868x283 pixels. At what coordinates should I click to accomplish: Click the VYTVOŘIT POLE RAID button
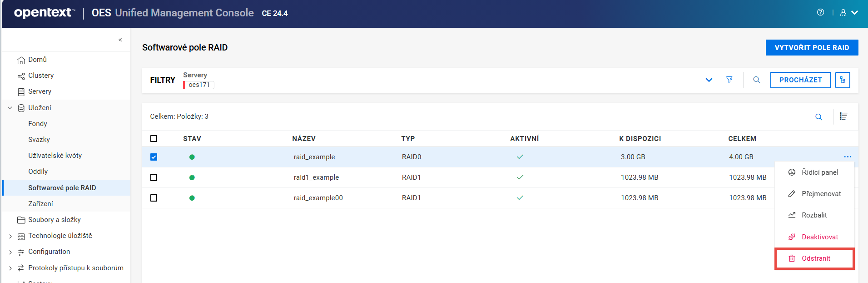pyautogui.click(x=812, y=48)
